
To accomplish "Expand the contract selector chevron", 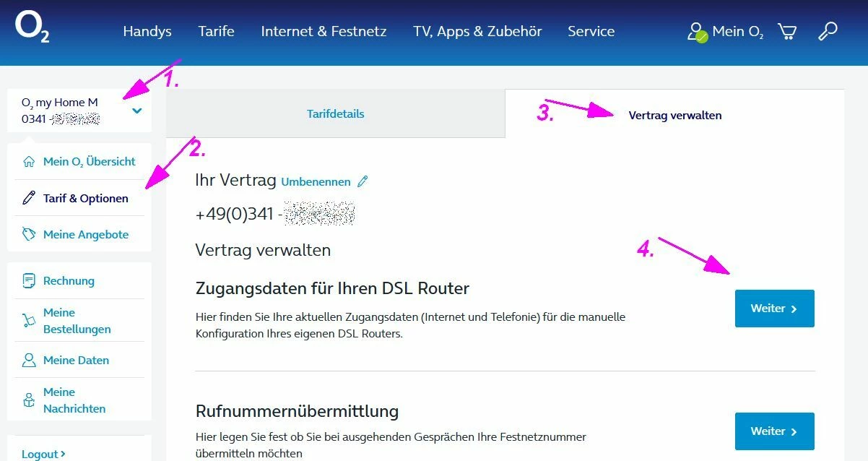I will pyautogui.click(x=137, y=111).
